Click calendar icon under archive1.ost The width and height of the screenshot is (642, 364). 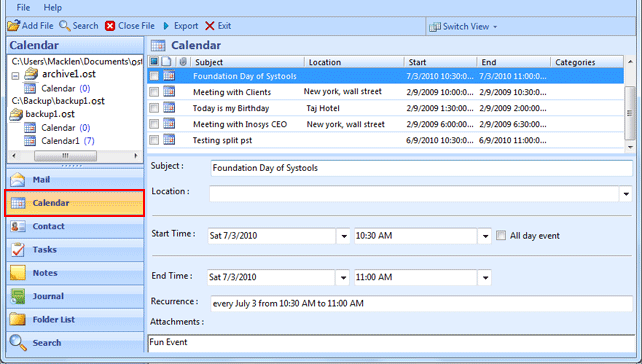(30, 88)
